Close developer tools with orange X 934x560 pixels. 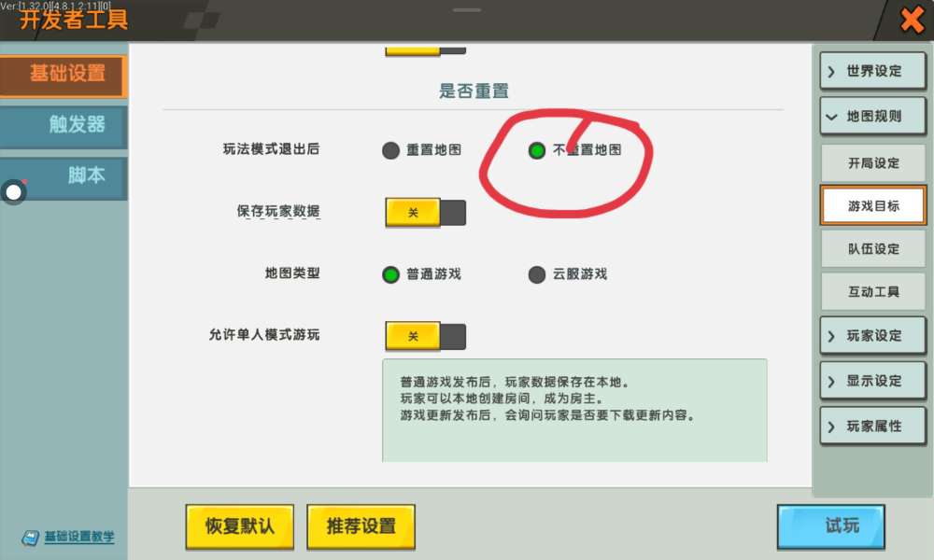(x=912, y=20)
